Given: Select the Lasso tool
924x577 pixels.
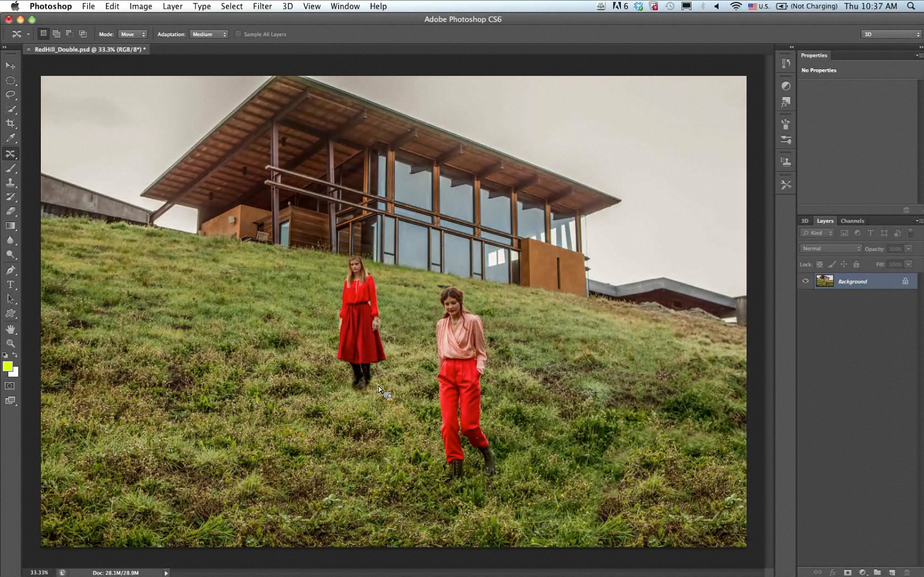Looking at the screenshot, I should click(11, 95).
